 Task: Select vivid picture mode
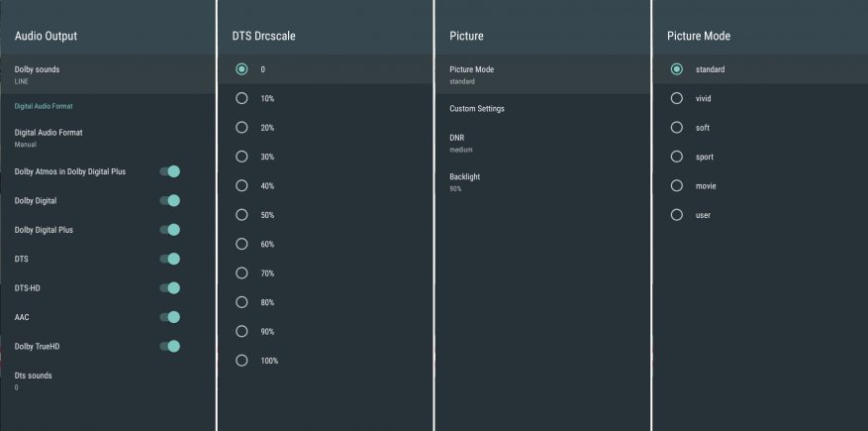tap(677, 98)
